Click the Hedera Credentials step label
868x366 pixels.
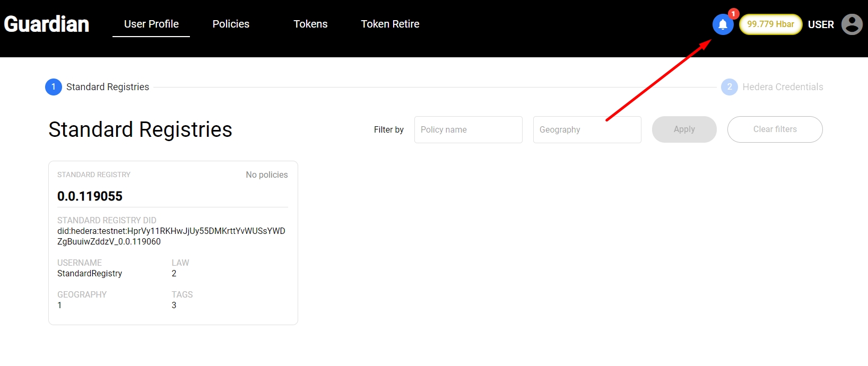pyautogui.click(x=783, y=87)
